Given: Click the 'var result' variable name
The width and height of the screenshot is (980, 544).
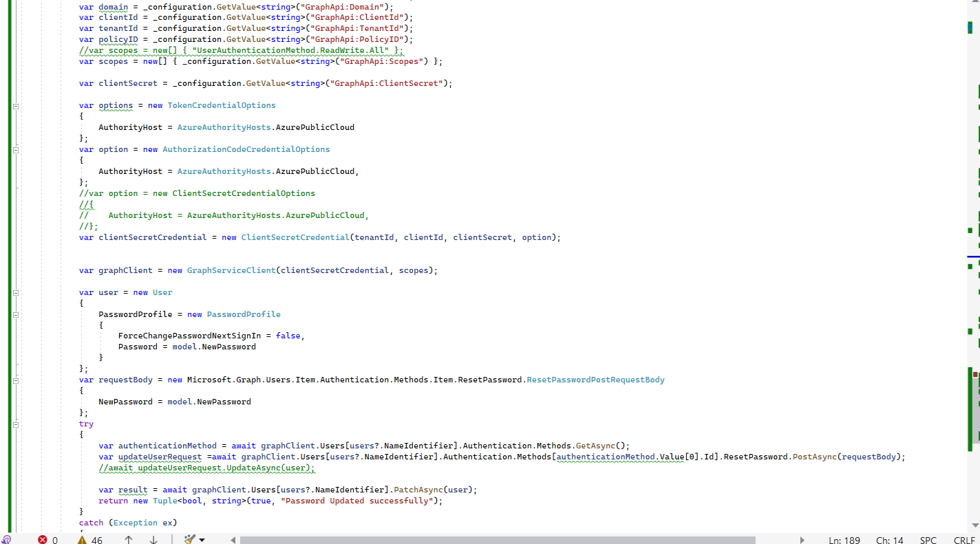Looking at the screenshot, I should [x=133, y=490].
